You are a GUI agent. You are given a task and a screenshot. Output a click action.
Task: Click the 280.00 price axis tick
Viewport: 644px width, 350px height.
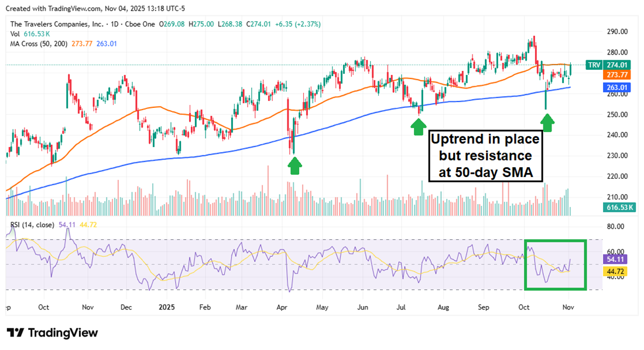617,52
